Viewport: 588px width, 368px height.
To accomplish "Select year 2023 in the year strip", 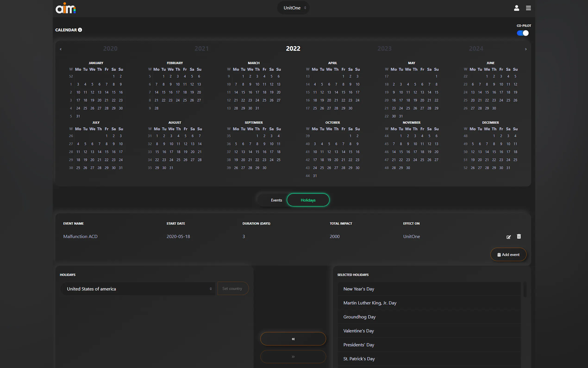I will point(384,48).
